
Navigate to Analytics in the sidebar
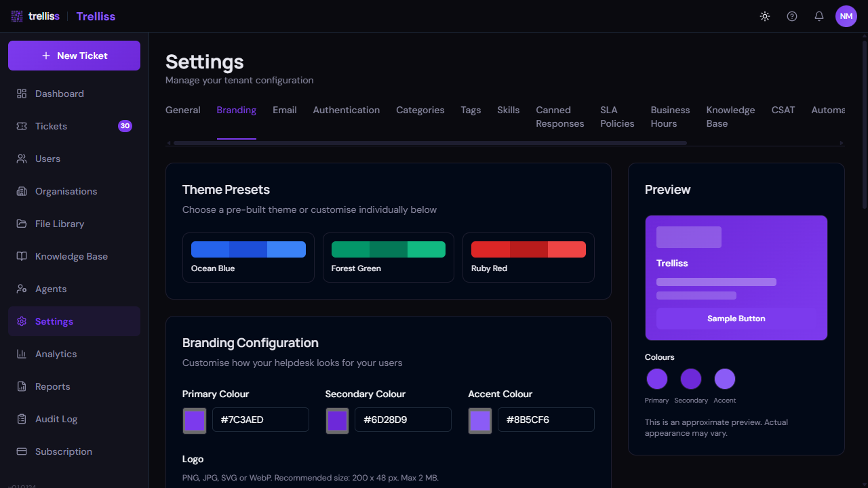(x=56, y=354)
